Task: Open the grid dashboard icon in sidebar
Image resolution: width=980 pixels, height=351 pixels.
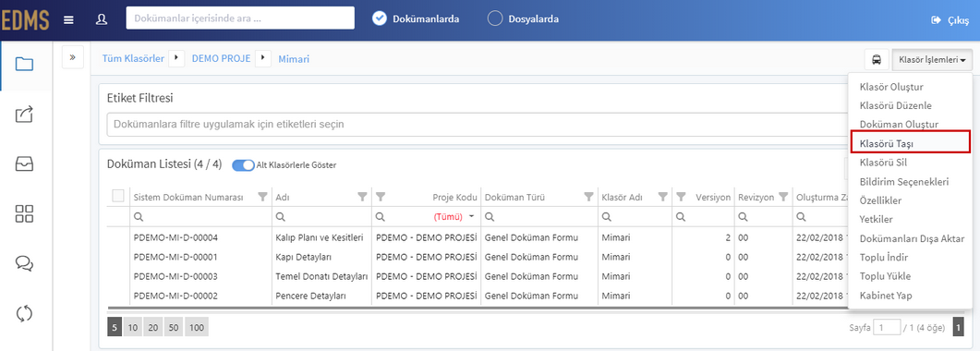Action: 24,213
